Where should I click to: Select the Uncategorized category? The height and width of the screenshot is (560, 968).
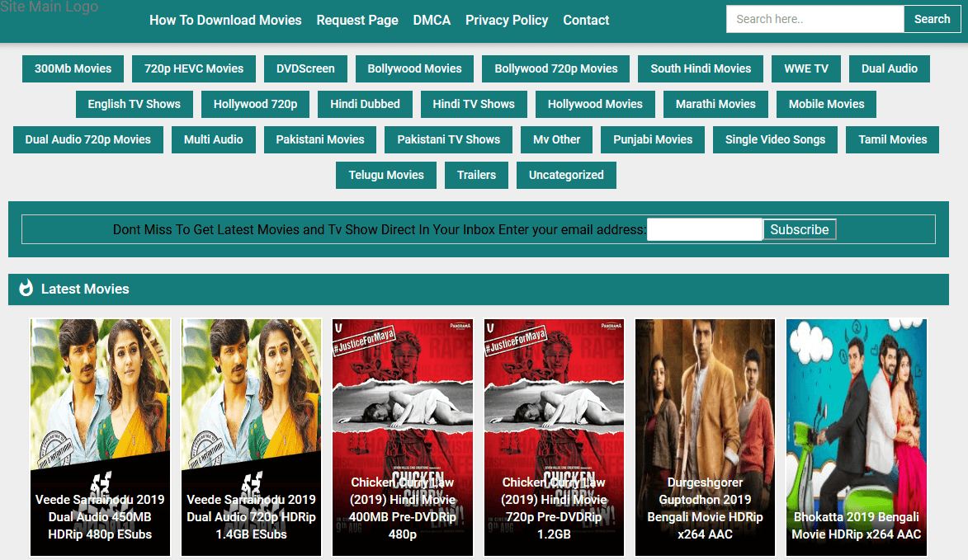tap(566, 175)
